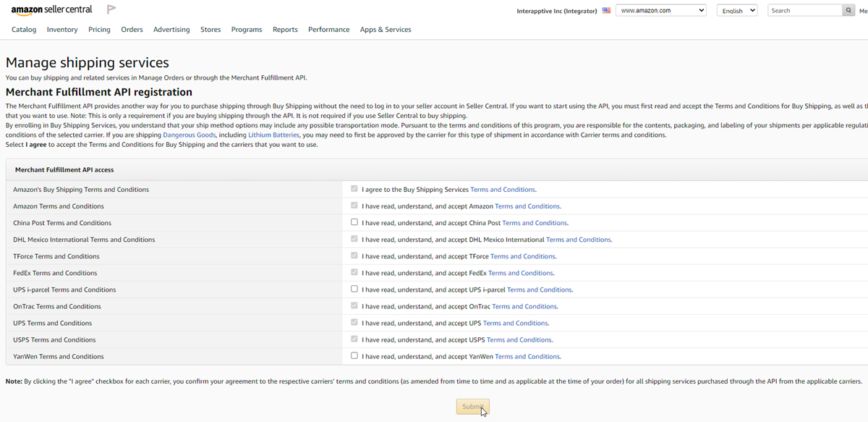Open TForce Terms and Conditions link
This screenshot has height=422, width=868.
[x=523, y=256]
